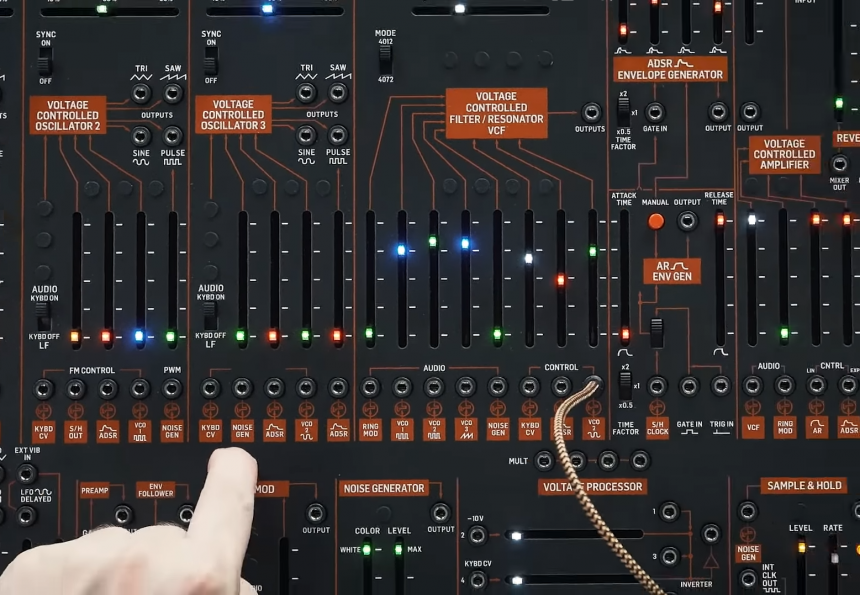Click the NOISE GENERATOR OUTPUT jack
The width and height of the screenshot is (860, 595).
(x=440, y=513)
